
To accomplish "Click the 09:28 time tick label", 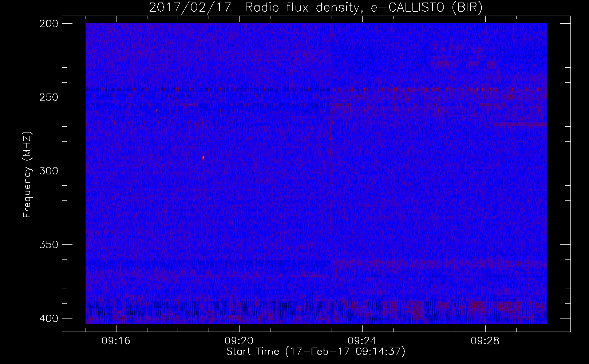I will (486, 341).
